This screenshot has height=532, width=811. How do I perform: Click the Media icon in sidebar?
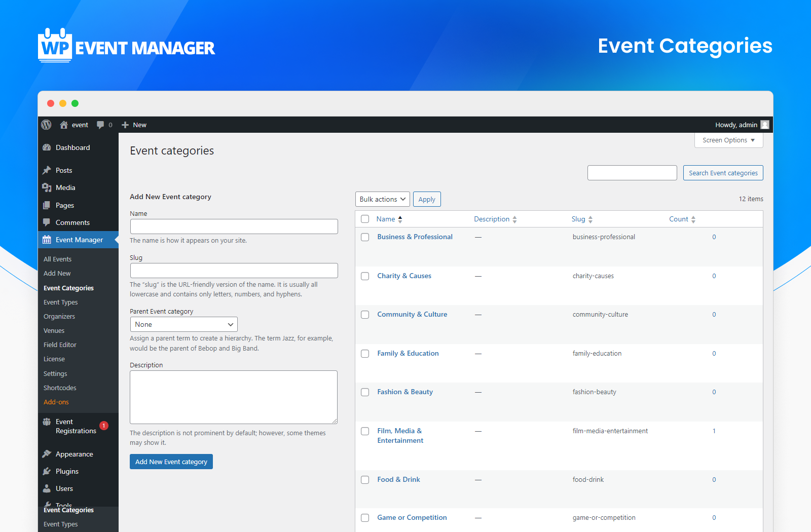pos(47,187)
